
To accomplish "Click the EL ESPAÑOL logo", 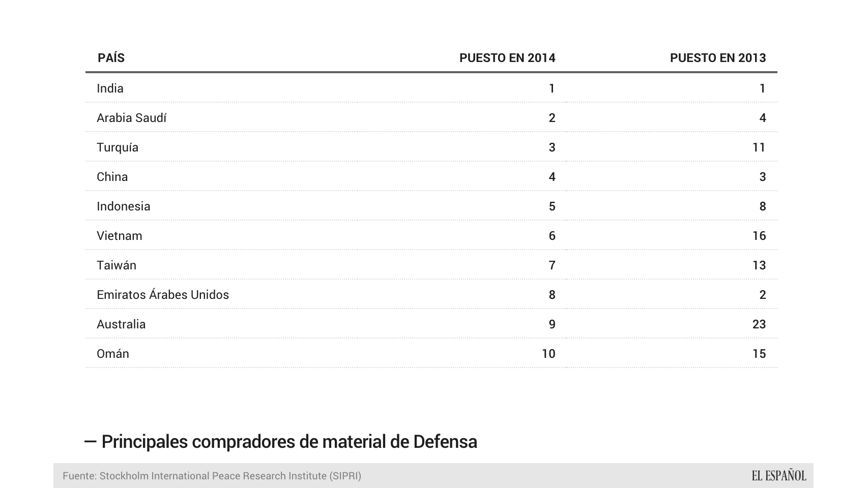I will (x=778, y=476).
